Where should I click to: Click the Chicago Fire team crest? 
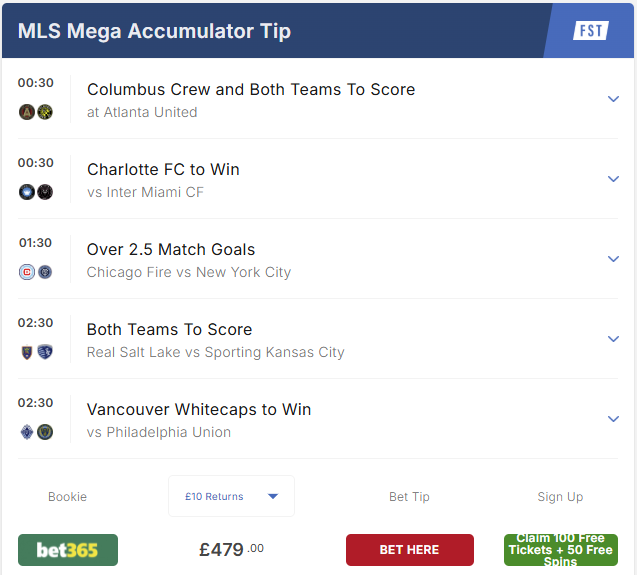pyautogui.click(x=27, y=272)
